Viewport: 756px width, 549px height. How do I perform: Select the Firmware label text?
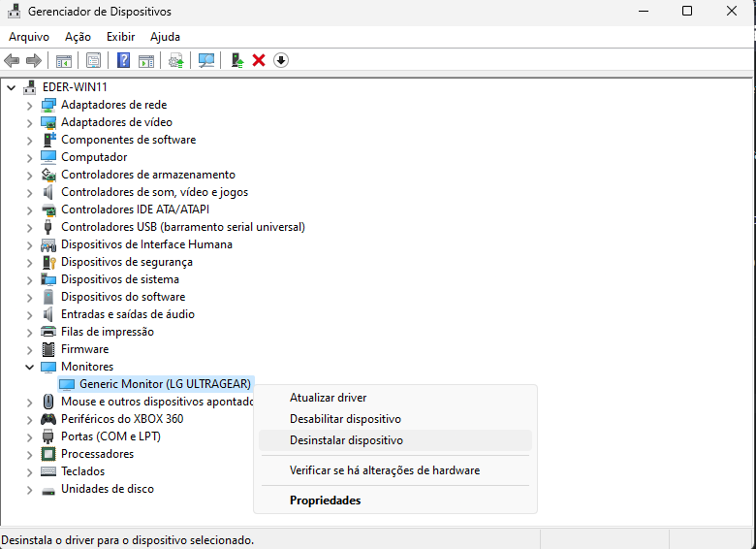(85, 349)
